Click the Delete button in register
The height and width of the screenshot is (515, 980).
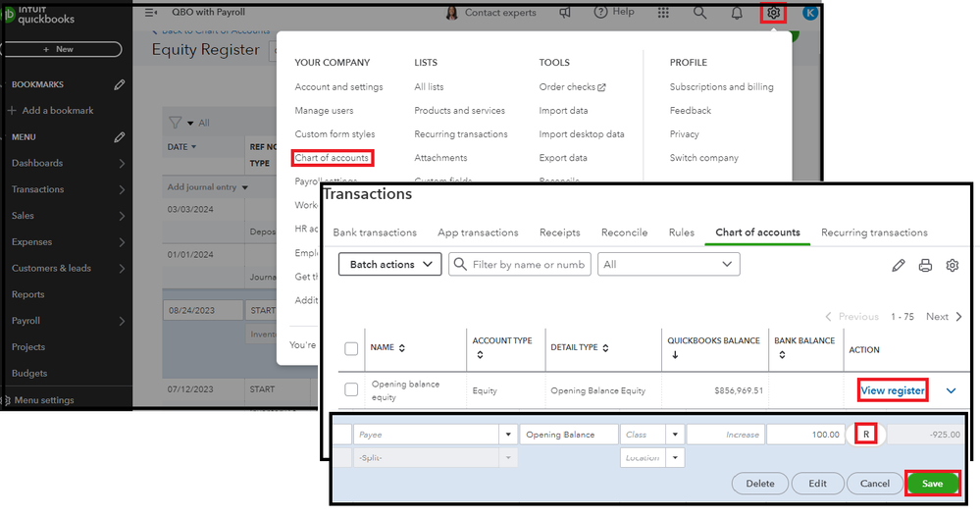pyautogui.click(x=760, y=484)
